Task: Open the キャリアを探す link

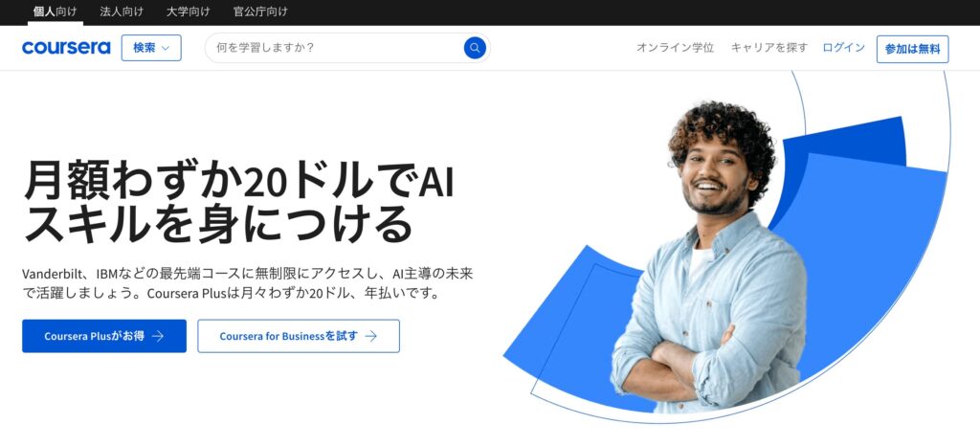Action: coord(769,48)
